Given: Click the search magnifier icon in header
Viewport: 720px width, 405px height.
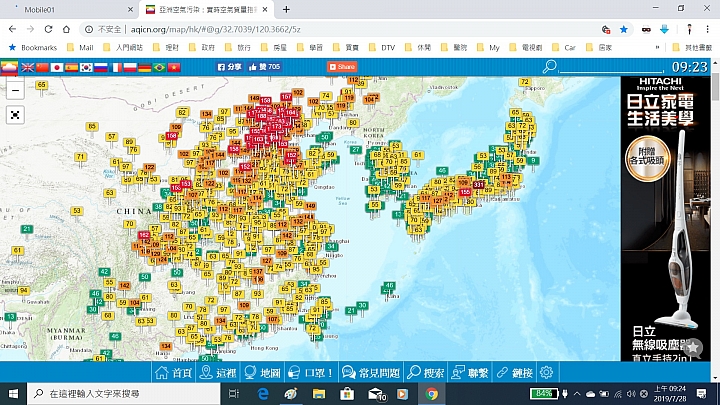Looking at the screenshot, I should tap(549, 67).
